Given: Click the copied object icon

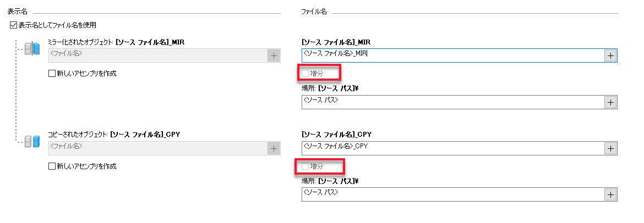Looking at the screenshot, I should 33,143.
